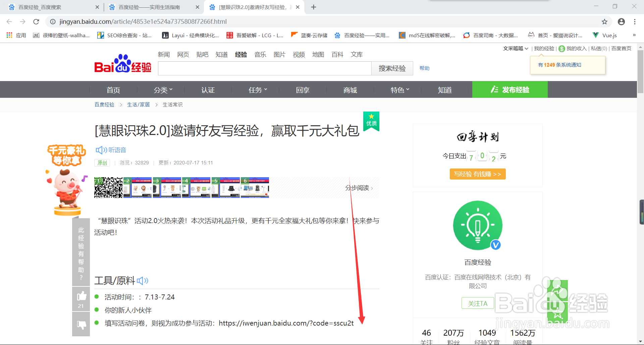Open step thumbnail numbered 3
The width and height of the screenshot is (644, 345).
point(167,188)
